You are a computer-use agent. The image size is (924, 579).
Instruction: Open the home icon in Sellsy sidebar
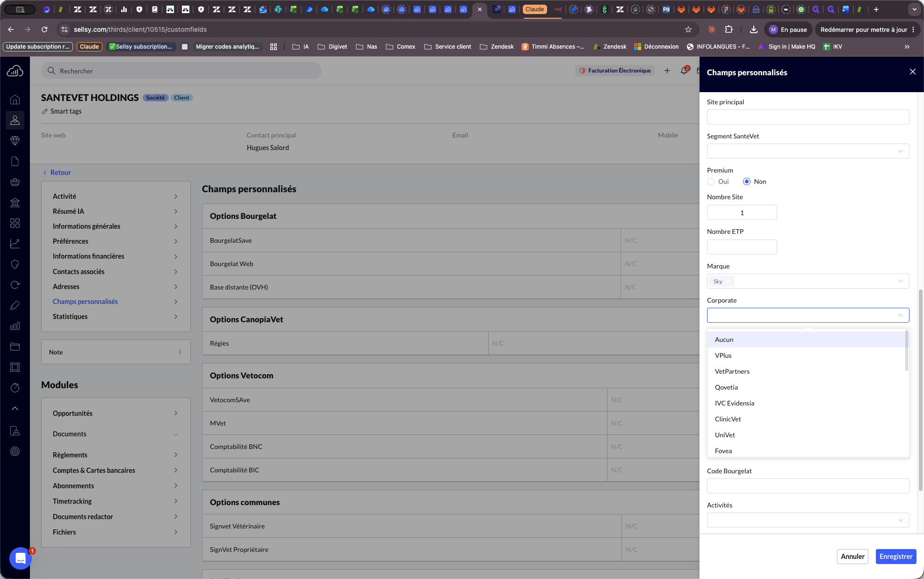[15, 100]
